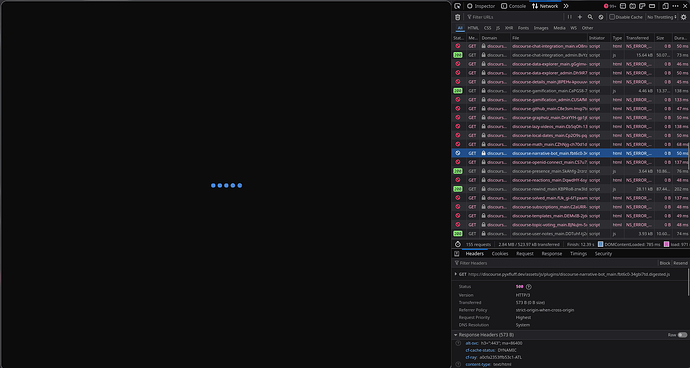Select the discourse-github_main request row
Image resolution: width=690 pixels, height=368 pixels.
click(570, 108)
